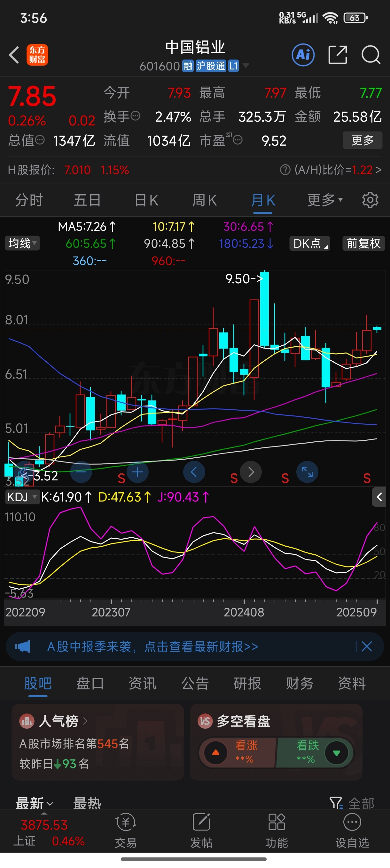This screenshot has height=868, width=390.
Task: Tap S marker near 202509 on chart
Action: point(367,478)
